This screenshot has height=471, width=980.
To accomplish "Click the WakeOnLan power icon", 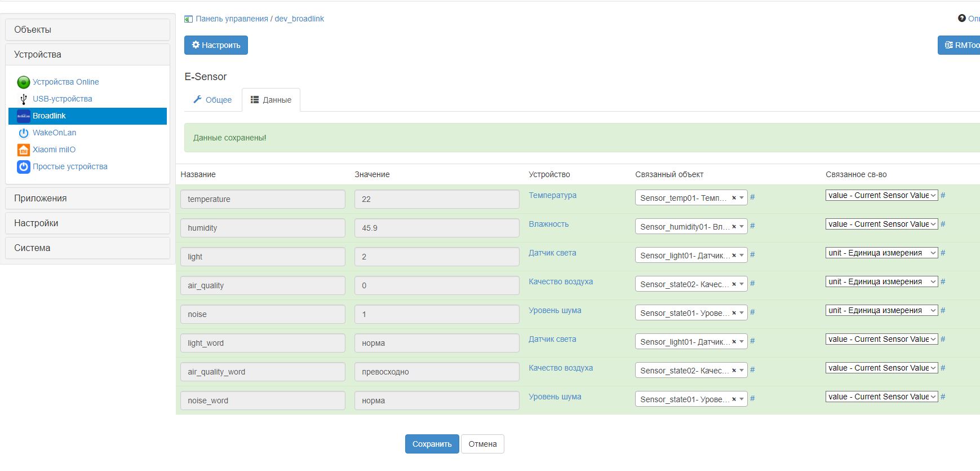I will (23, 133).
